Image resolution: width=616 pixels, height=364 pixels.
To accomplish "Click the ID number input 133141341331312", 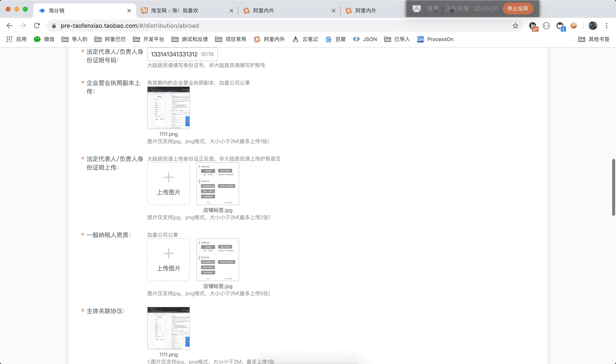I will [182, 54].
